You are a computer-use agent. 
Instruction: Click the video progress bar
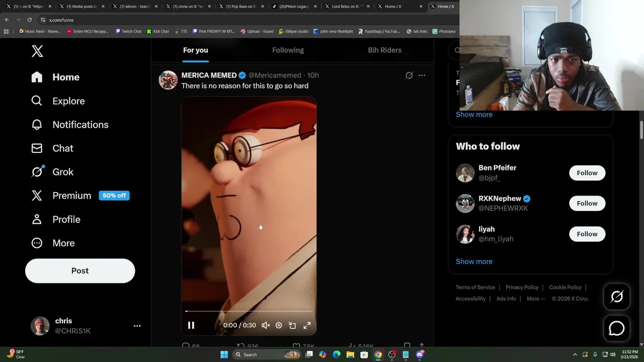(x=249, y=311)
